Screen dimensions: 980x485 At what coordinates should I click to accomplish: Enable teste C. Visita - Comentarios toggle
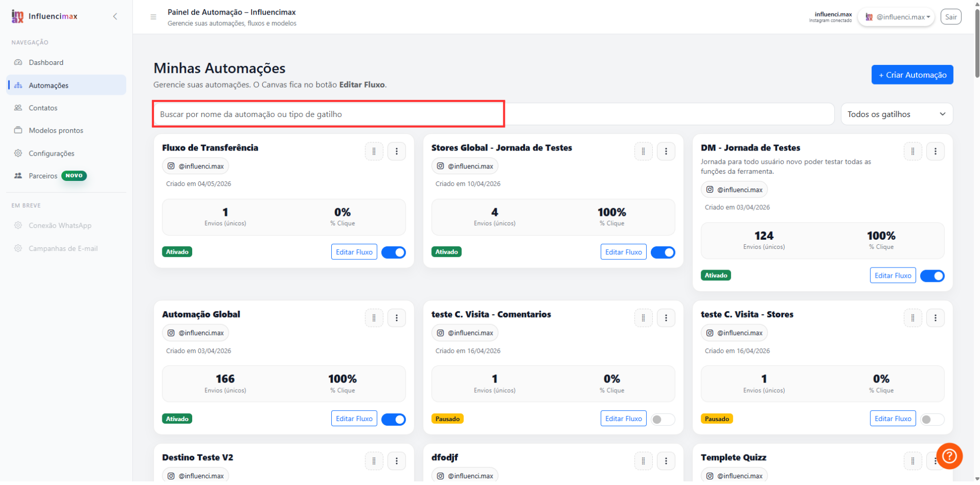coord(663,420)
